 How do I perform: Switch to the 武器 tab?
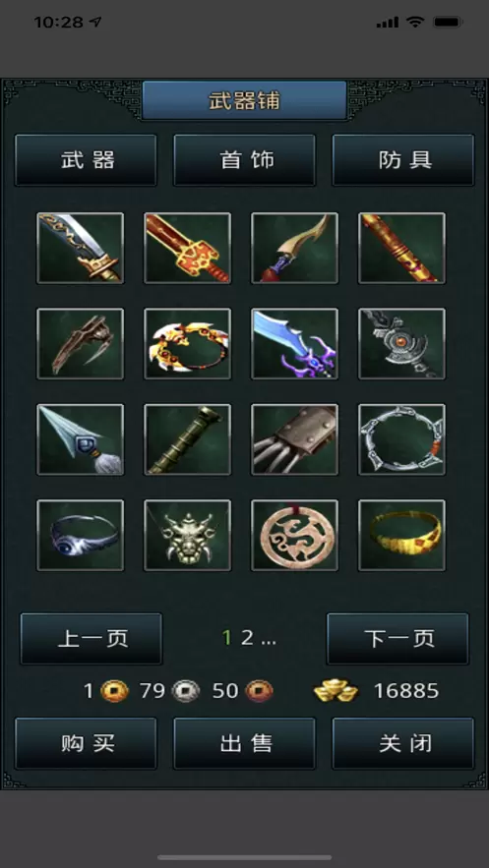86,160
